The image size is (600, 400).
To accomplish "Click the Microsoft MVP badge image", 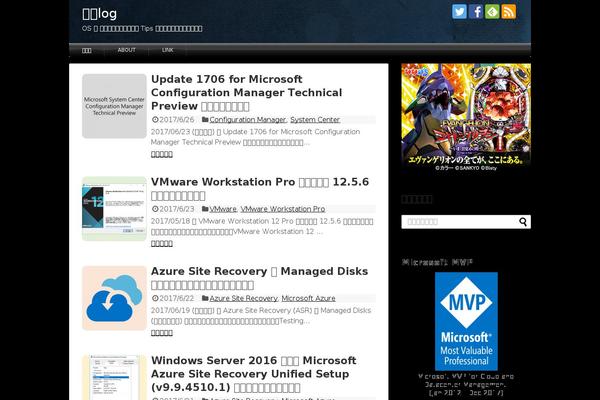I will (x=466, y=321).
